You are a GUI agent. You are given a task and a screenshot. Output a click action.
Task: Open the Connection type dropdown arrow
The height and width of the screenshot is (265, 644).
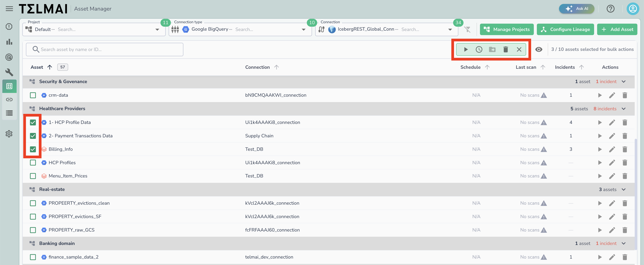(304, 30)
